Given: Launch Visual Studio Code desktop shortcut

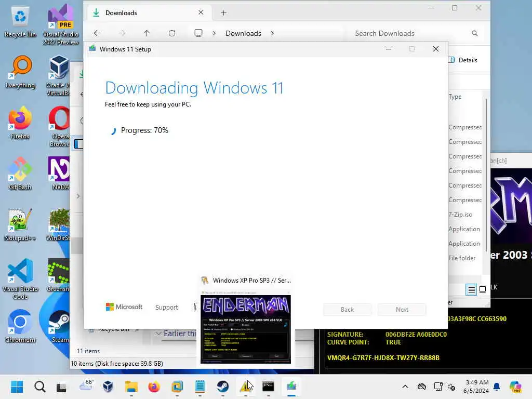Looking at the screenshot, I should tap(20, 279).
